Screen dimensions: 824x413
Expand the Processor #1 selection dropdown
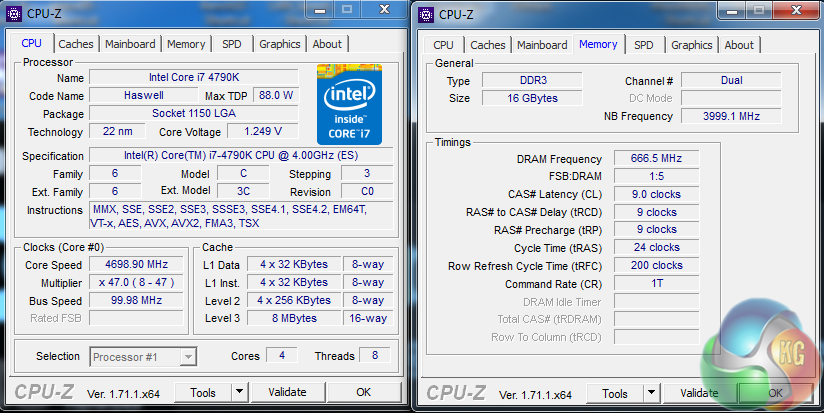click(x=188, y=357)
